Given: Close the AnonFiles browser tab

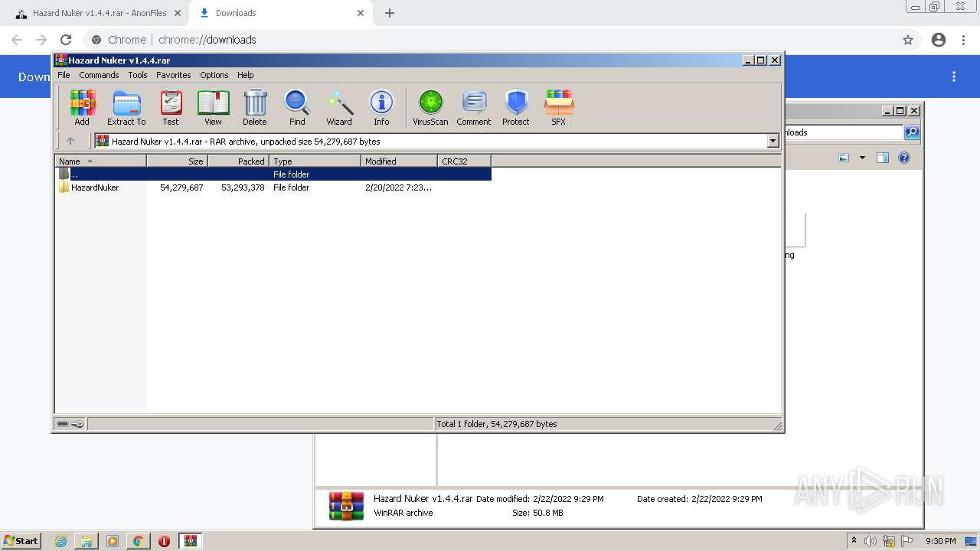Looking at the screenshot, I should pos(177,13).
